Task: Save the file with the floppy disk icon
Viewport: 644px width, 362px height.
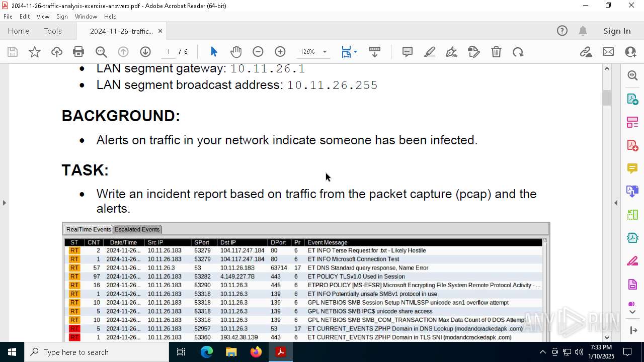Action: tap(13, 52)
